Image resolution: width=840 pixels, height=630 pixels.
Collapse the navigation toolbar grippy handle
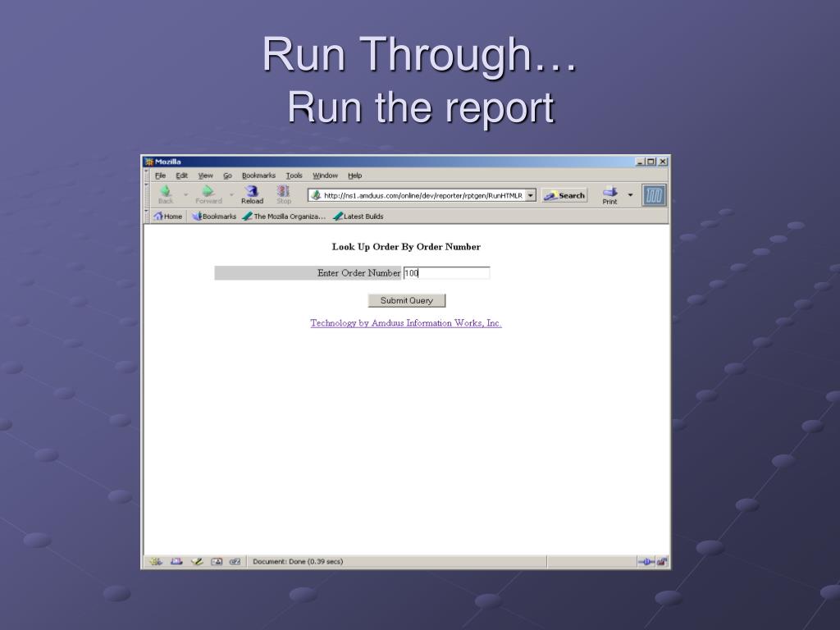point(147,195)
